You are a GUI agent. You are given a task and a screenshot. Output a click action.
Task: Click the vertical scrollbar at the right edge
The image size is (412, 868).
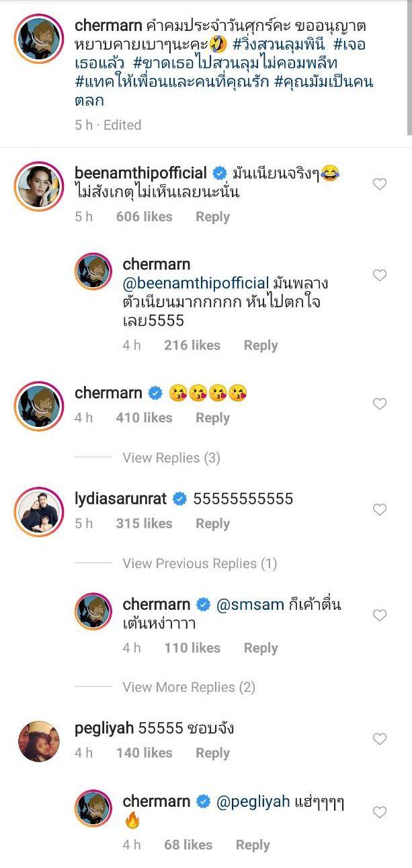409,67
